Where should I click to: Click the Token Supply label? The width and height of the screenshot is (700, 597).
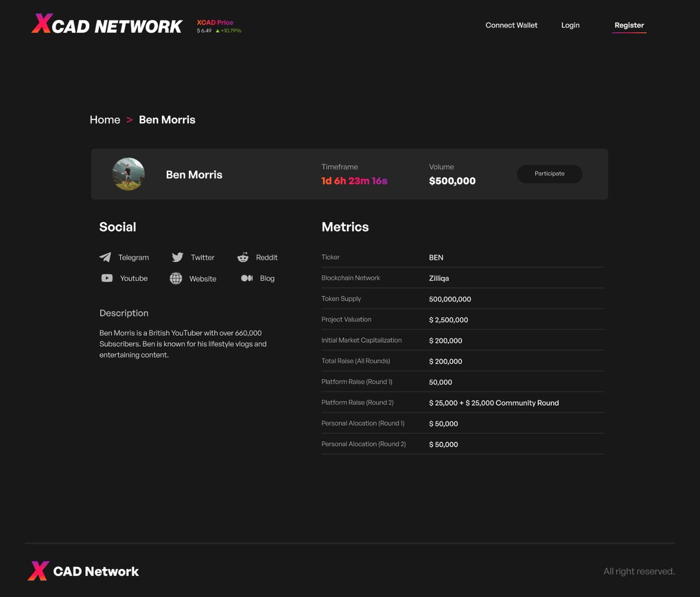[x=341, y=298]
